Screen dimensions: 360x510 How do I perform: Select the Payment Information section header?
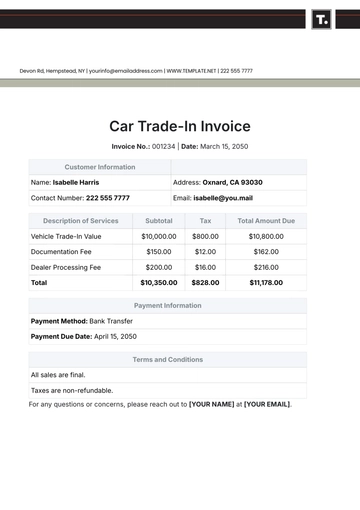168,306
